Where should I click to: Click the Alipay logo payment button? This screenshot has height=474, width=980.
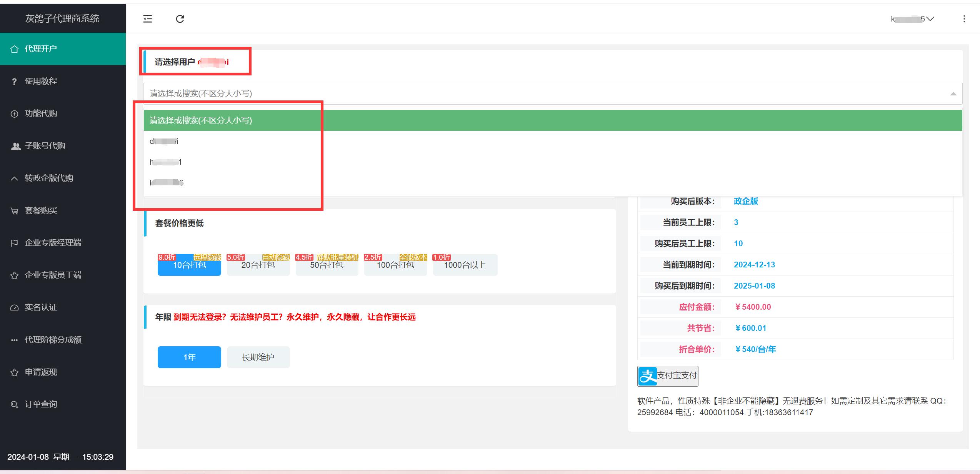668,376
